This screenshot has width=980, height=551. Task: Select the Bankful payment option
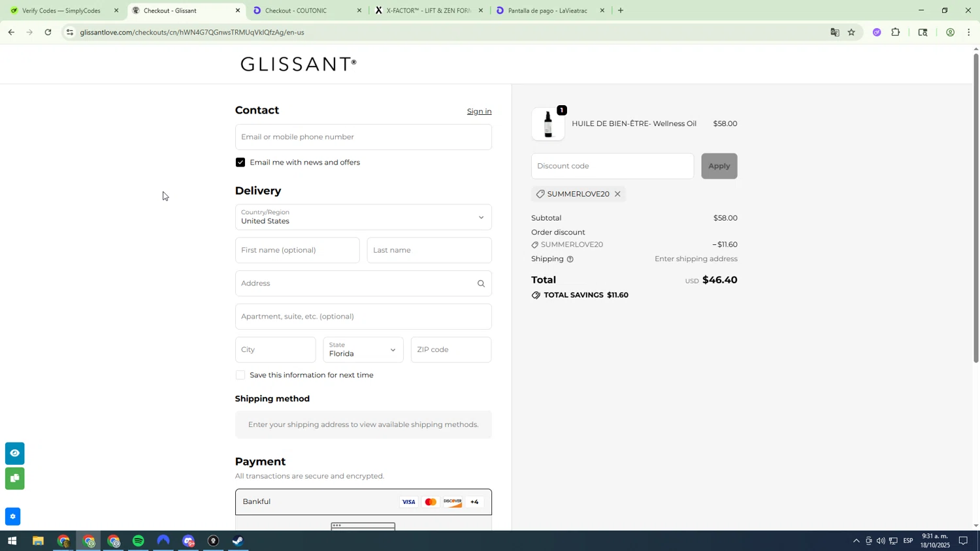point(363,502)
